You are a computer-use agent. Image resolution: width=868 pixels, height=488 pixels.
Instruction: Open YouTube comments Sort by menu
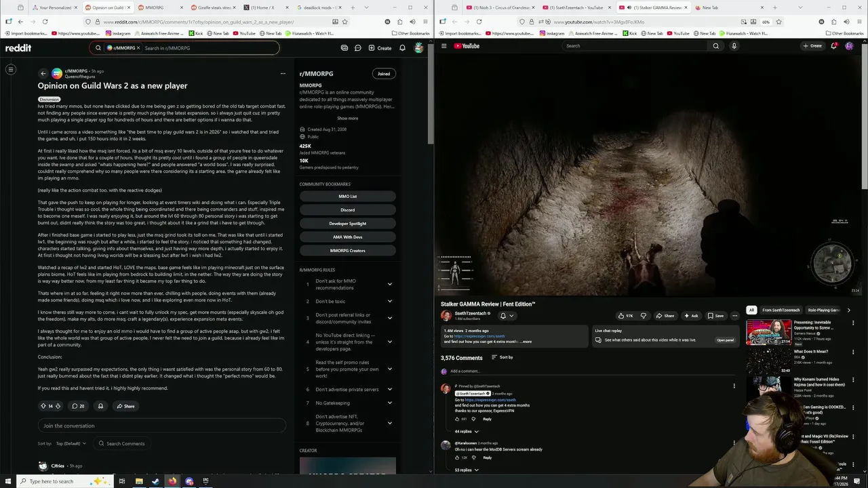point(502,357)
